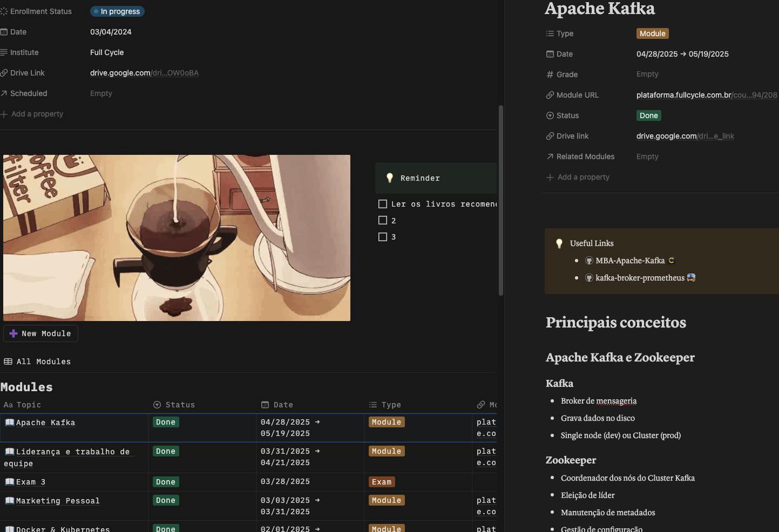This screenshot has height=532, width=779.
Task: Open the In progress enrollment status selector
Action: coord(117,11)
